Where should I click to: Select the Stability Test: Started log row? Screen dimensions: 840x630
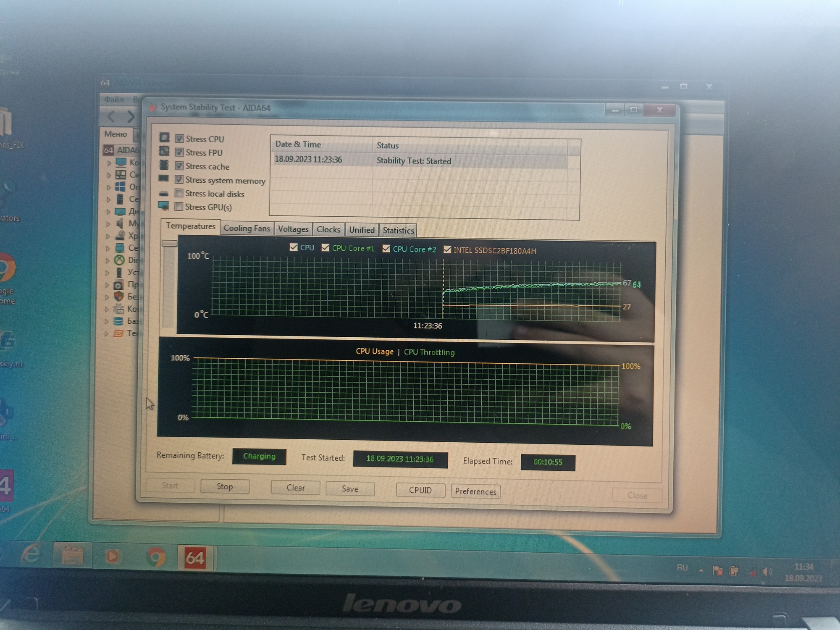click(x=420, y=160)
